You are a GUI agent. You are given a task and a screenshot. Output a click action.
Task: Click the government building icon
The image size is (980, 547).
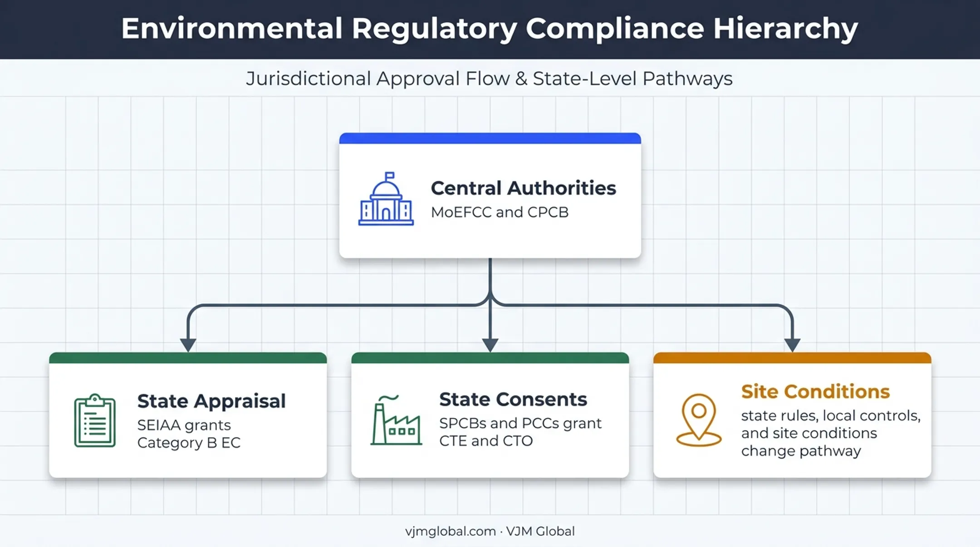tap(386, 199)
